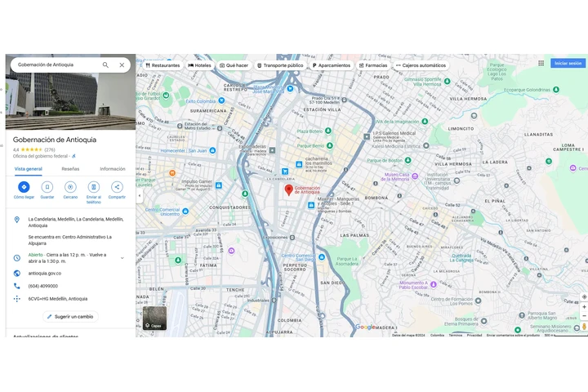Image resolution: width=588 pixels, height=392 pixels.
Task: Open the antioquia.gov.co website link
Action: (x=45, y=274)
